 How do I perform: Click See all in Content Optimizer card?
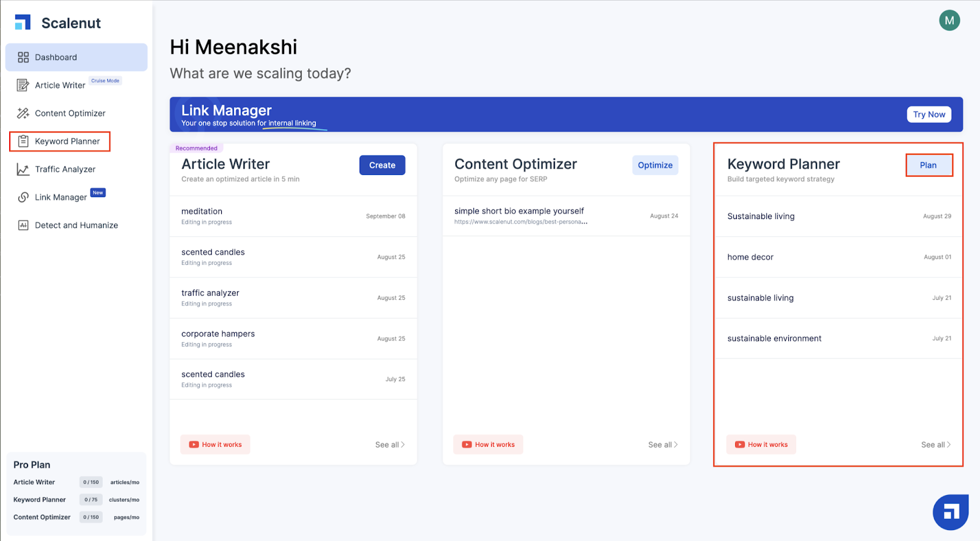click(x=663, y=445)
